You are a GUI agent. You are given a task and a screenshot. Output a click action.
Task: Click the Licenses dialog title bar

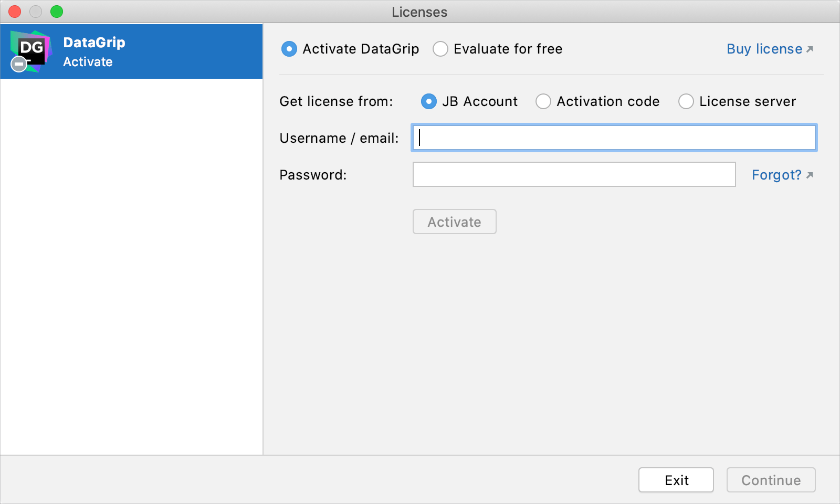419,12
